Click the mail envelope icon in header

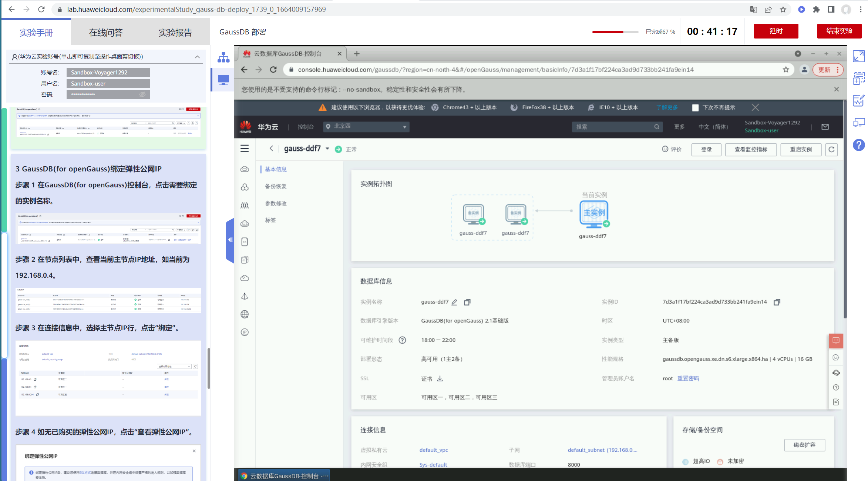coord(825,127)
